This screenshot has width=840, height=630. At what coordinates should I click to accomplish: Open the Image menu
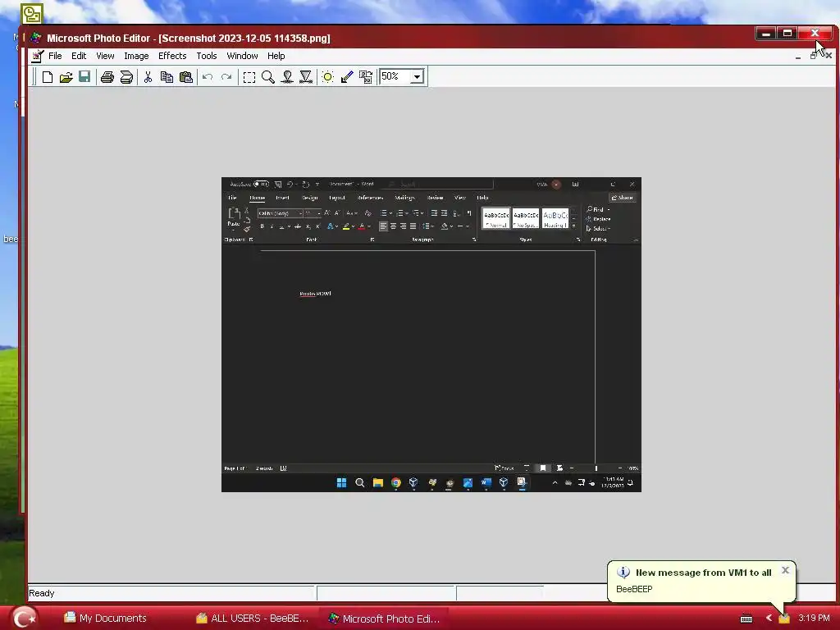point(136,56)
